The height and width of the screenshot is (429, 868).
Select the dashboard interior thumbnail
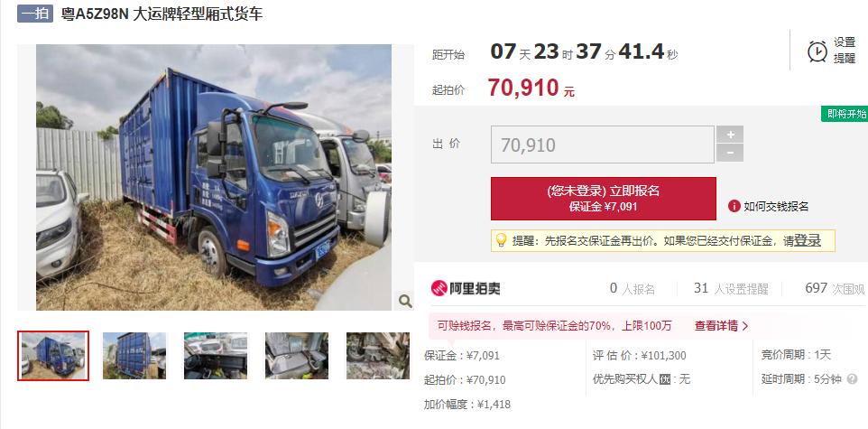pos(216,356)
